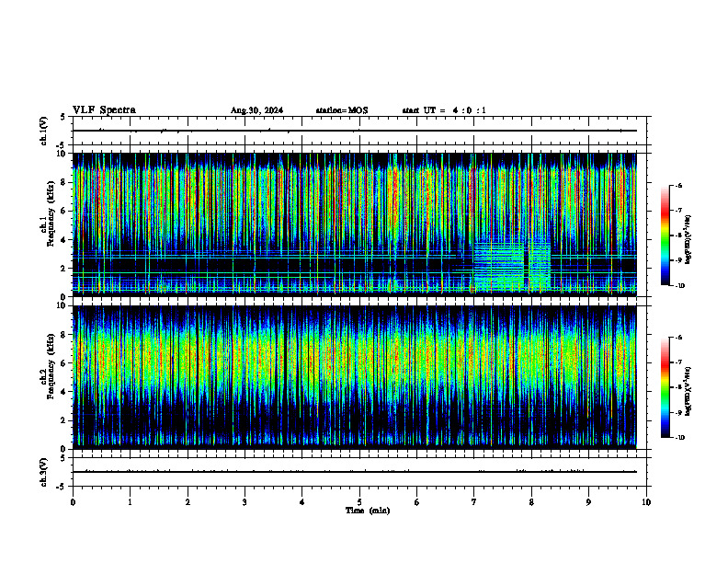Click the "6" minute tick label on time axis
Screen dimensions: 728x563
[416, 502]
